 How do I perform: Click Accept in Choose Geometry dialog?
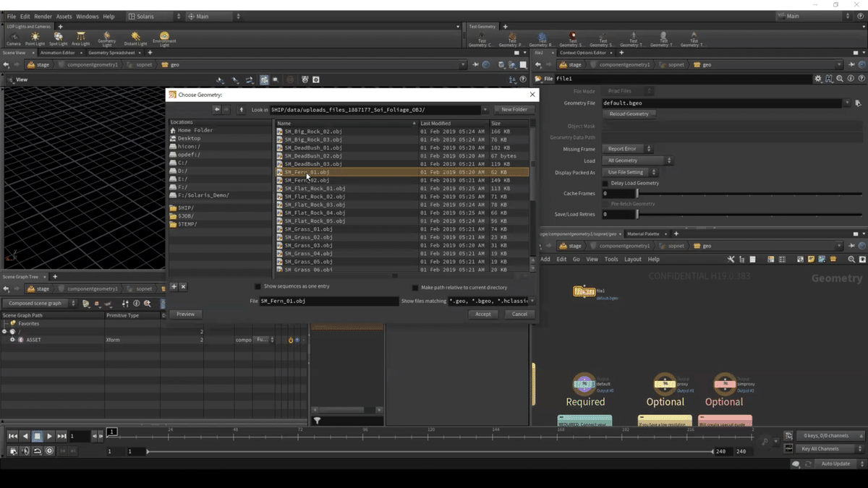coord(483,314)
